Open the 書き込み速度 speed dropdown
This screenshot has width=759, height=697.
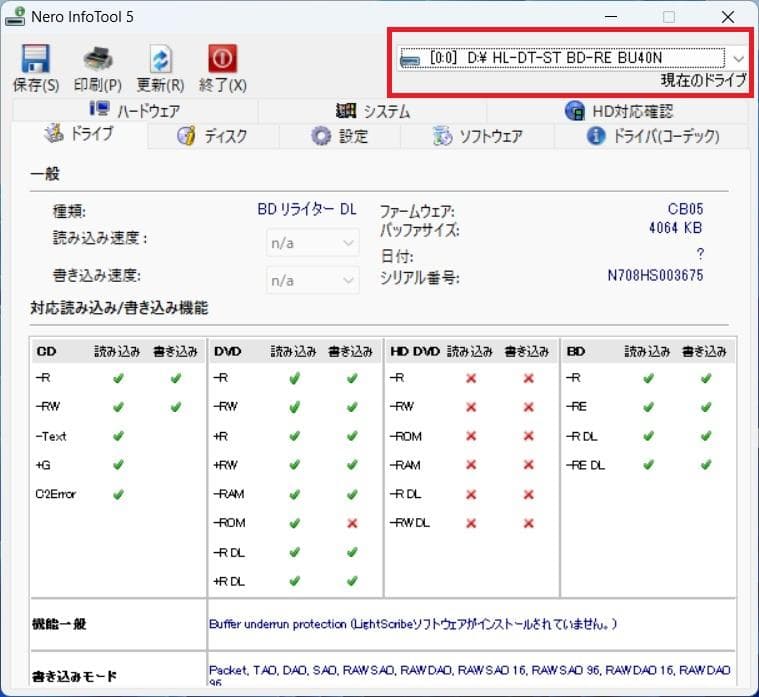[x=313, y=280]
